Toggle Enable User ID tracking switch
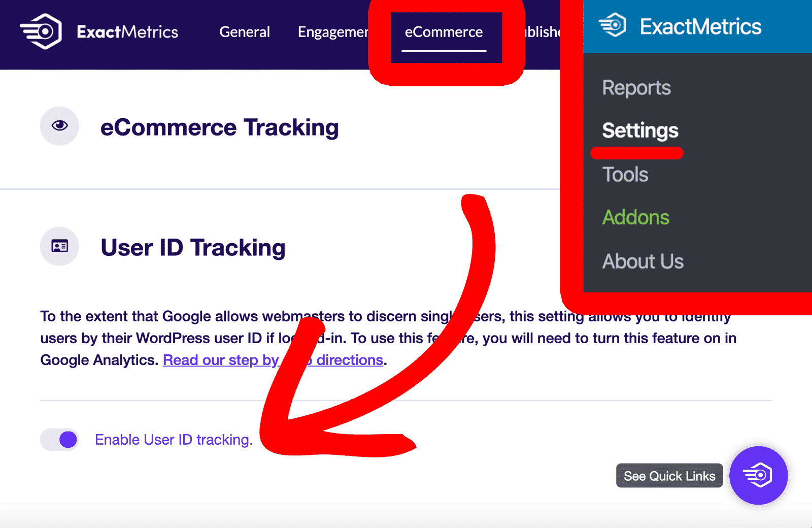812x528 pixels. tap(59, 440)
